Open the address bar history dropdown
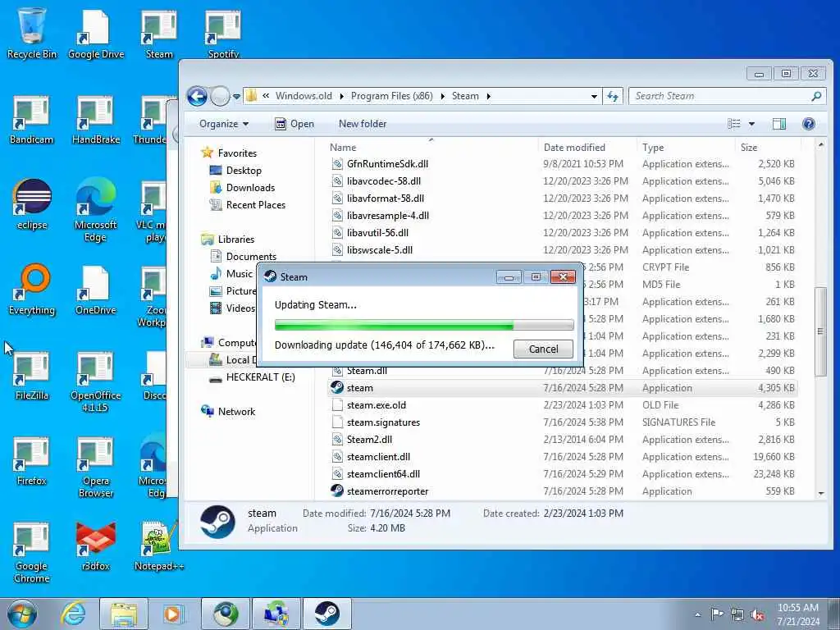840x630 pixels. tap(594, 97)
